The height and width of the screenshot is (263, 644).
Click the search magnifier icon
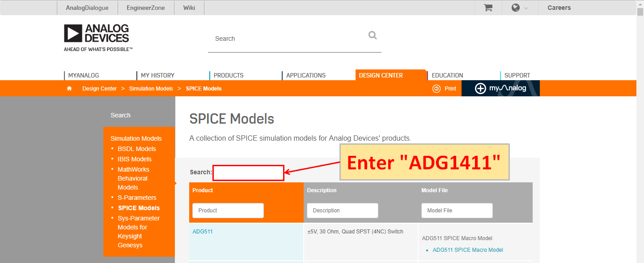point(373,35)
